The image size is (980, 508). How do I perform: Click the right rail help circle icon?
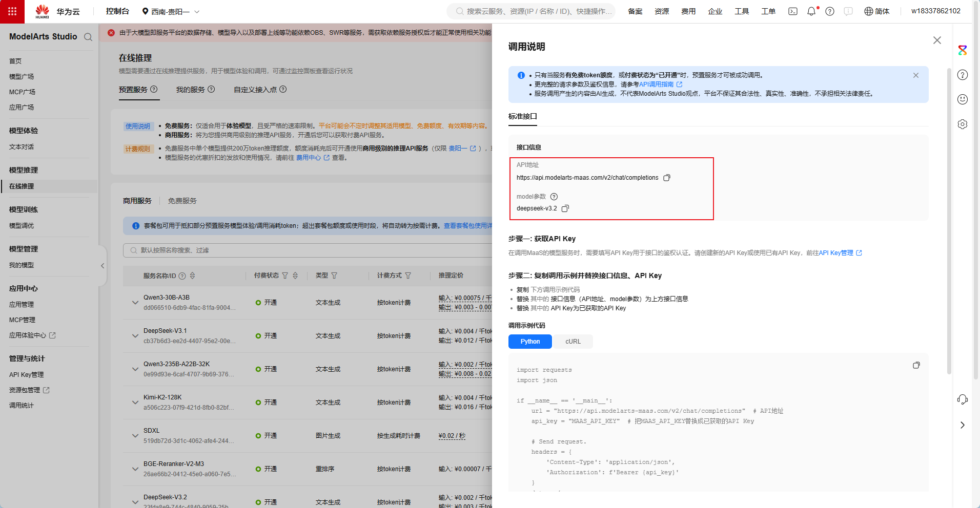tap(963, 75)
